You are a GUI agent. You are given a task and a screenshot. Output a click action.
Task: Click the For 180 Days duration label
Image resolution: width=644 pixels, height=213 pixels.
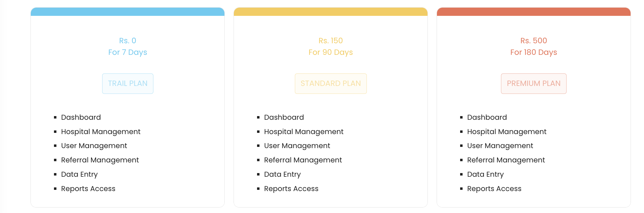pos(534,52)
